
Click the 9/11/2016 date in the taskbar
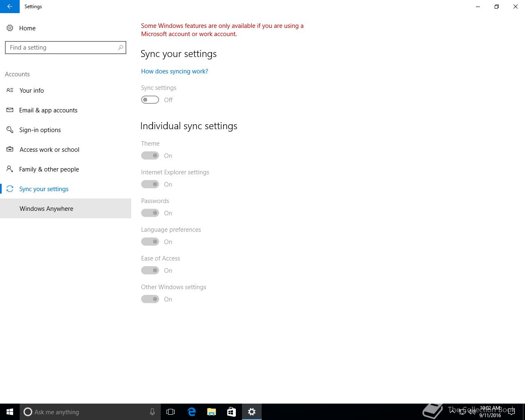coord(490,415)
